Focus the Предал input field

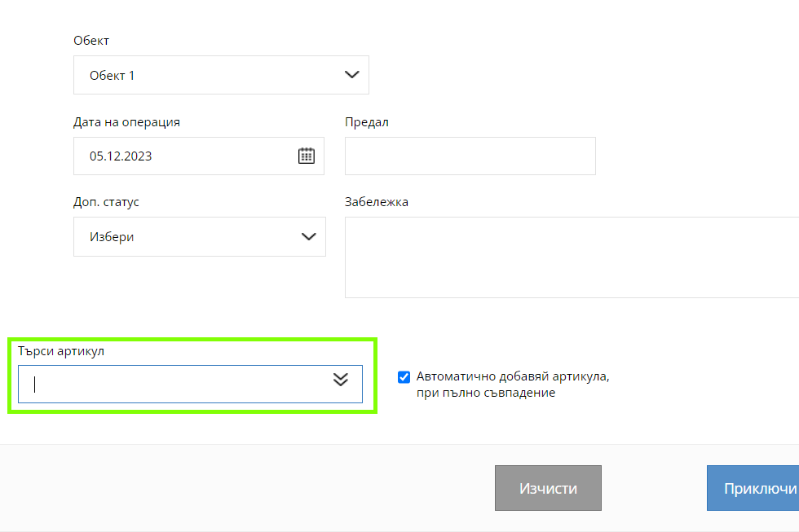pos(470,156)
